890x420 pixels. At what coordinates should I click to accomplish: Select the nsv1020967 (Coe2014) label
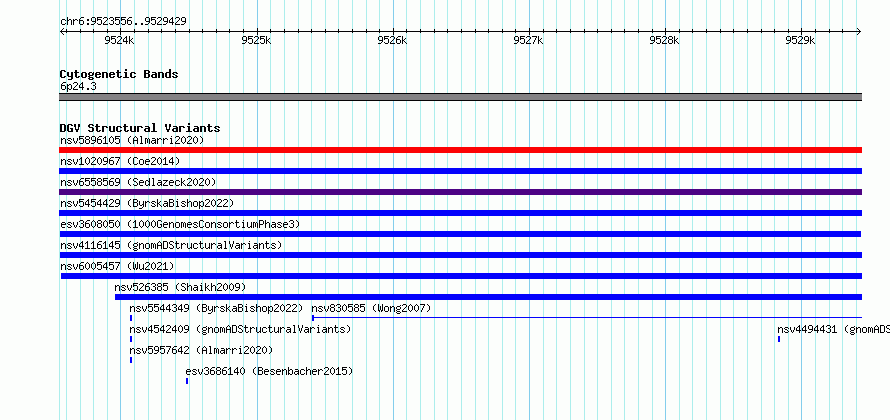pyautogui.click(x=120, y=161)
